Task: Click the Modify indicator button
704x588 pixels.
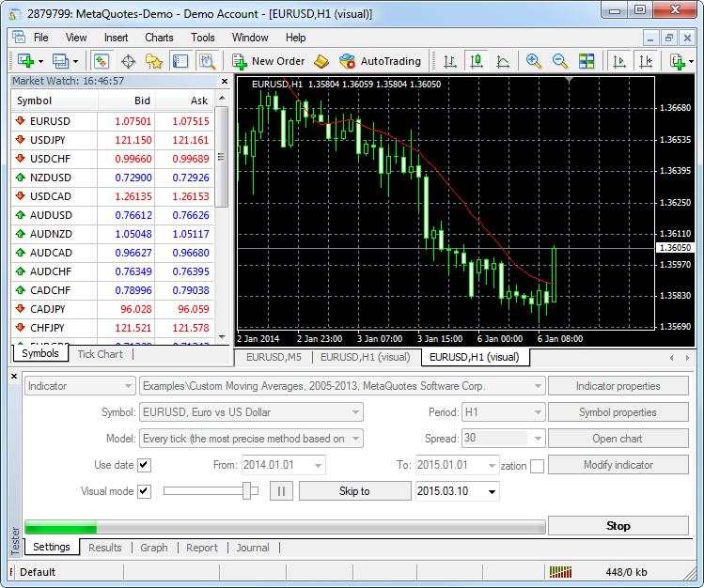Action: 618,465
